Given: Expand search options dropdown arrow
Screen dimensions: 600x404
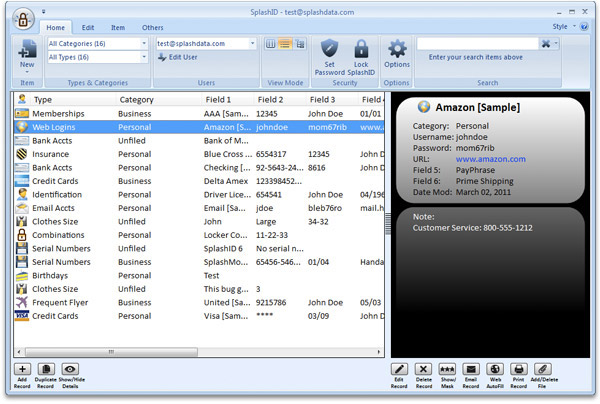Looking at the screenshot, I should point(556,44).
